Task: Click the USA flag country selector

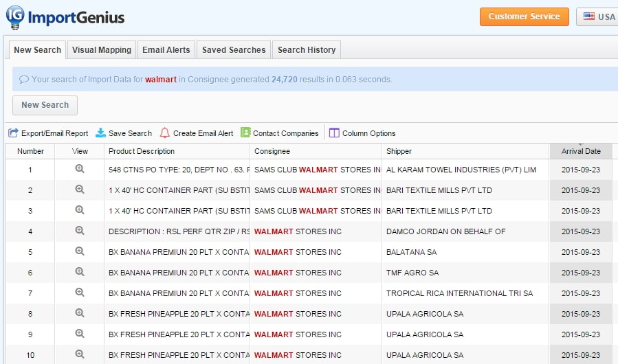Action: pyautogui.click(x=597, y=16)
